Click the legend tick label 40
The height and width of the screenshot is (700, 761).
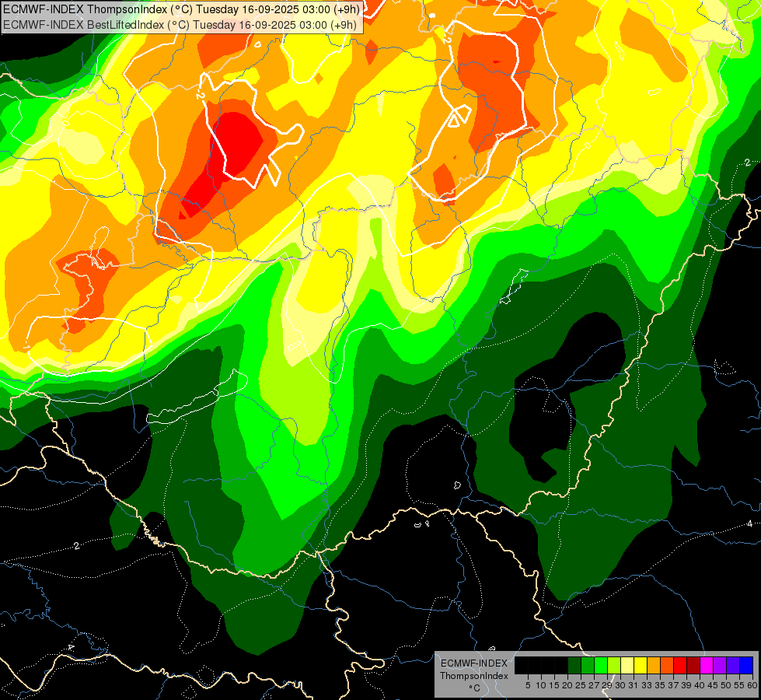click(x=700, y=685)
